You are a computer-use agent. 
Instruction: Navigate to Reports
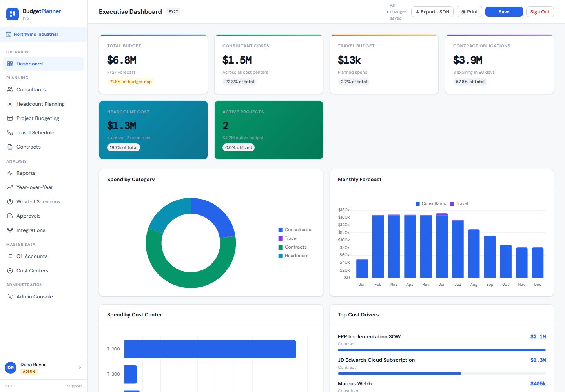(44, 173)
